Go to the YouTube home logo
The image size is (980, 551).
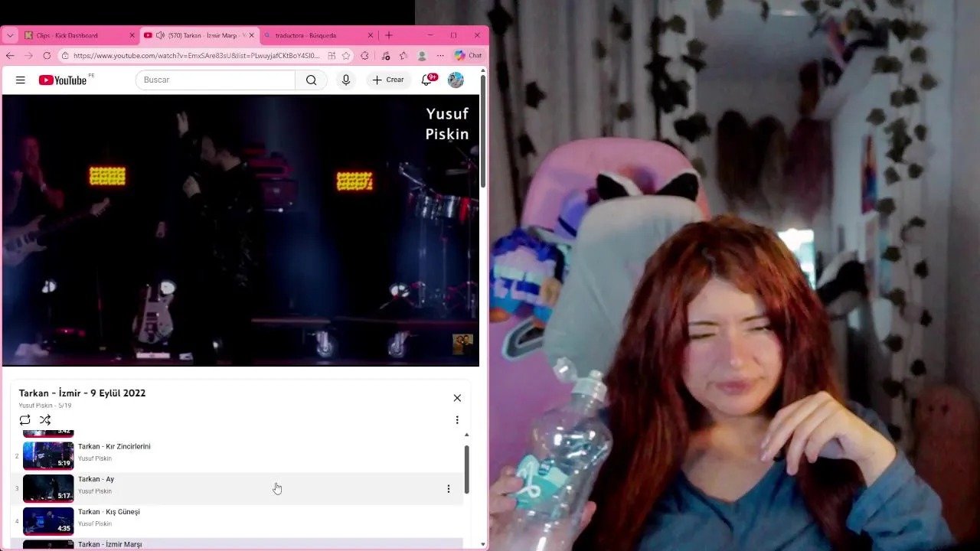pos(63,80)
